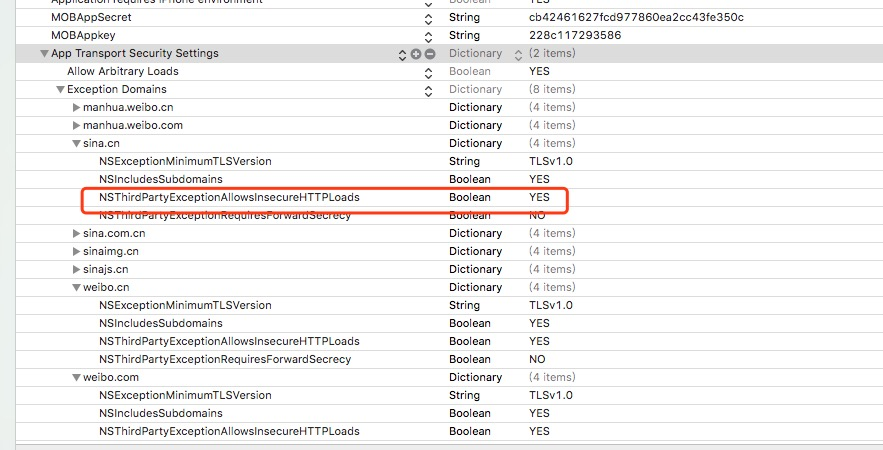Screen dimensions: 883x450
Task: Select NSThirdPartyExceptionAllowsInsecureHTTPLoads key under sina.cn
Action: pyautogui.click(x=229, y=198)
